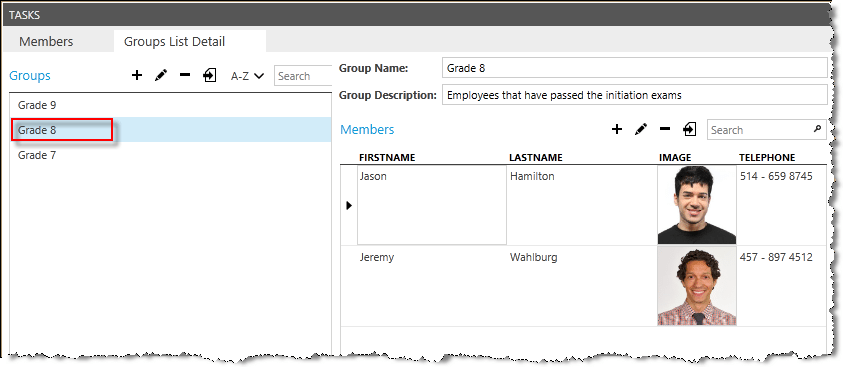Focus the Groups search box
This screenshot has width=843, height=367.
coord(303,76)
